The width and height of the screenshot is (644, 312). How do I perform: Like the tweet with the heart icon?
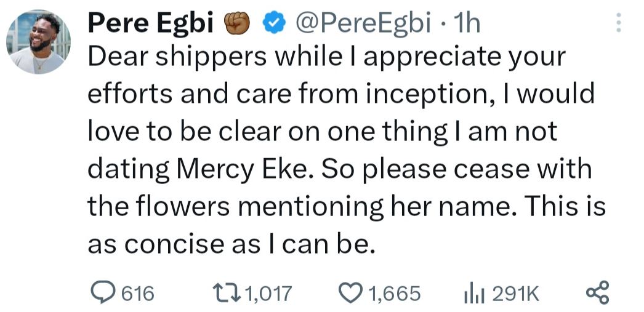pos(352,293)
